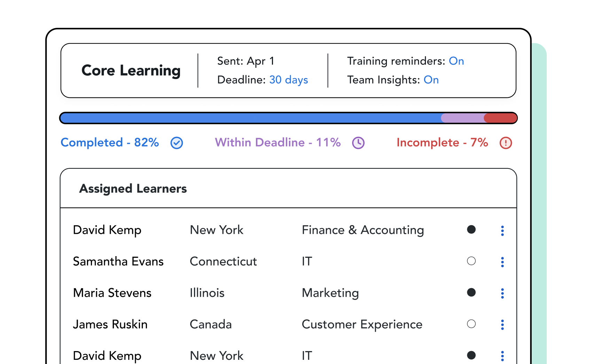The image size is (592, 364).
Task: Change the 30 days deadline value
Action: 288,80
